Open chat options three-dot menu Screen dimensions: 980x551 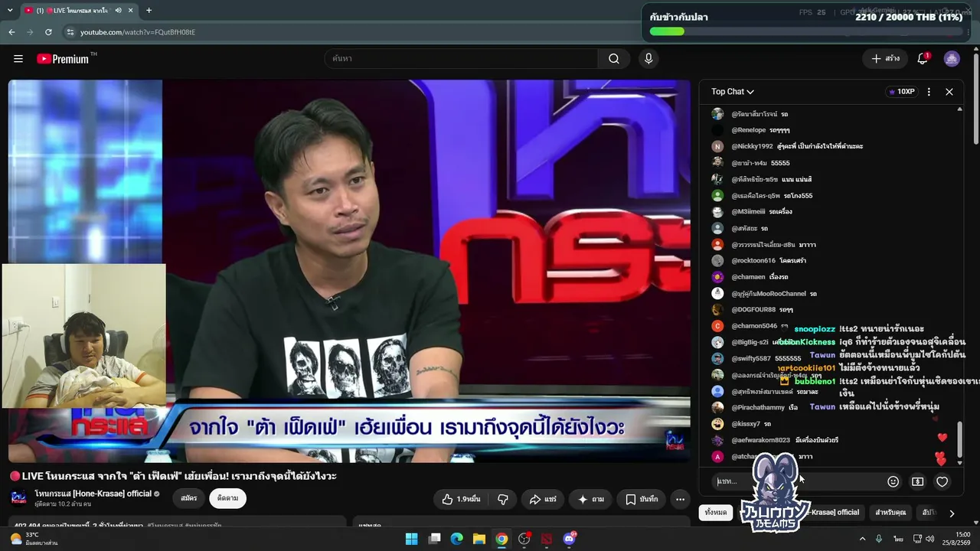(x=929, y=92)
